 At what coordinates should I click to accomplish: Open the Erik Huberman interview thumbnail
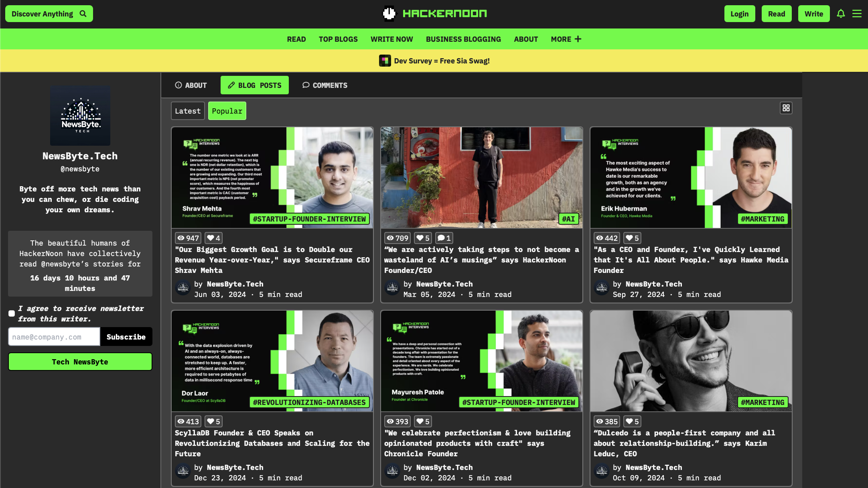pyautogui.click(x=691, y=178)
